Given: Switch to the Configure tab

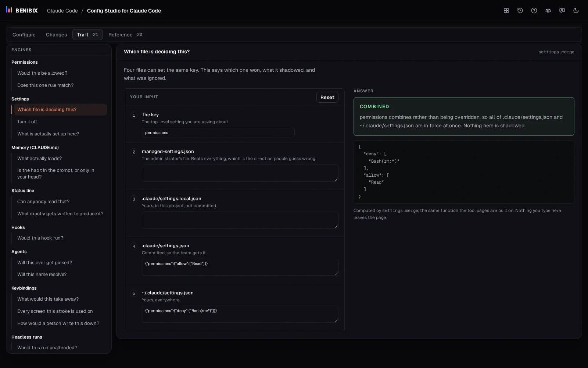Looking at the screenshot, I should [24, 35].
